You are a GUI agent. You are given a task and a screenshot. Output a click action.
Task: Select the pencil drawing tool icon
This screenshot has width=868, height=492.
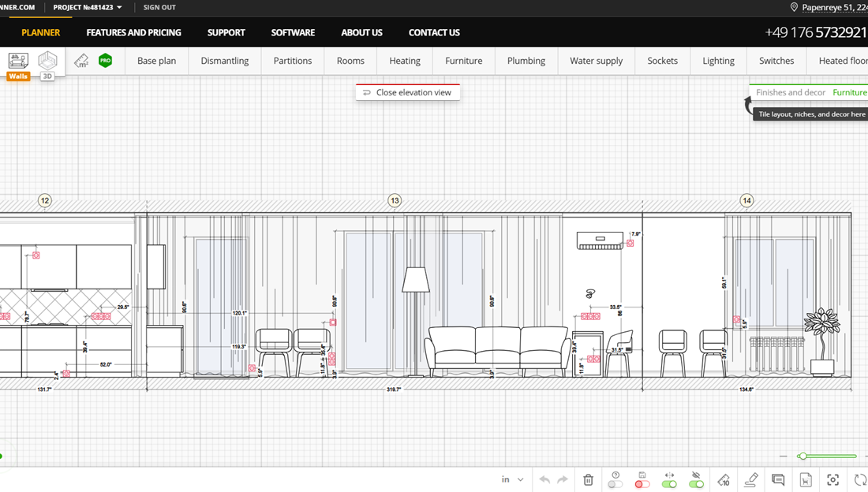(751, 479)
